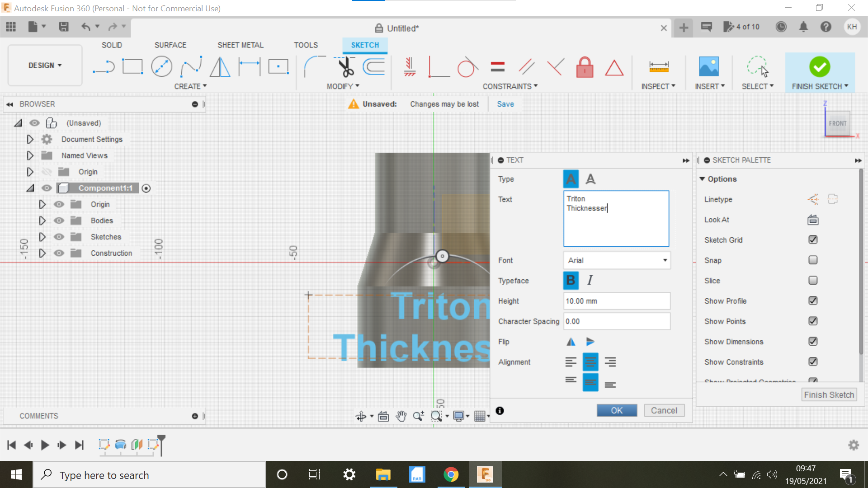Open the DESIGN workspace dropdown

pyautogui.click(x=45, y=66)
